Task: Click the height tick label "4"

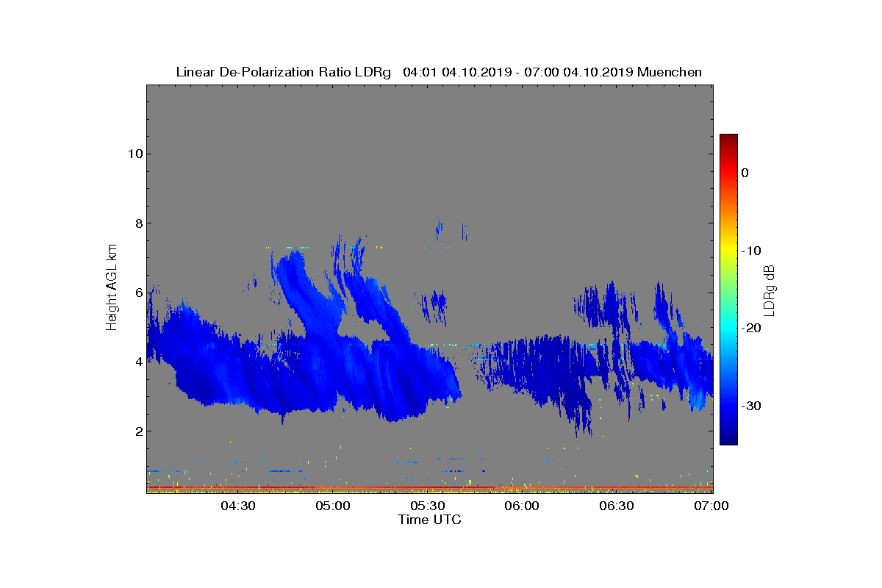Action: 138,362
